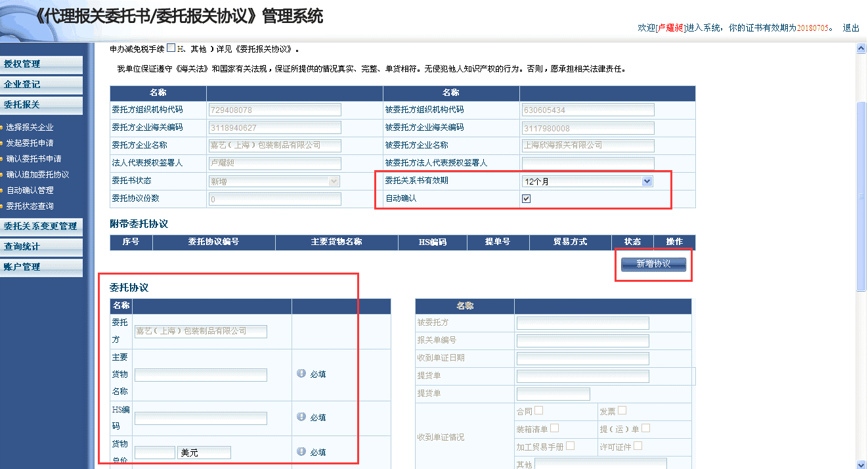Open the 委托关系书有效期 dropdown showing 12个月
This screenshot has width=868, height=469.
pyautogui.click(x=587, y=181)
